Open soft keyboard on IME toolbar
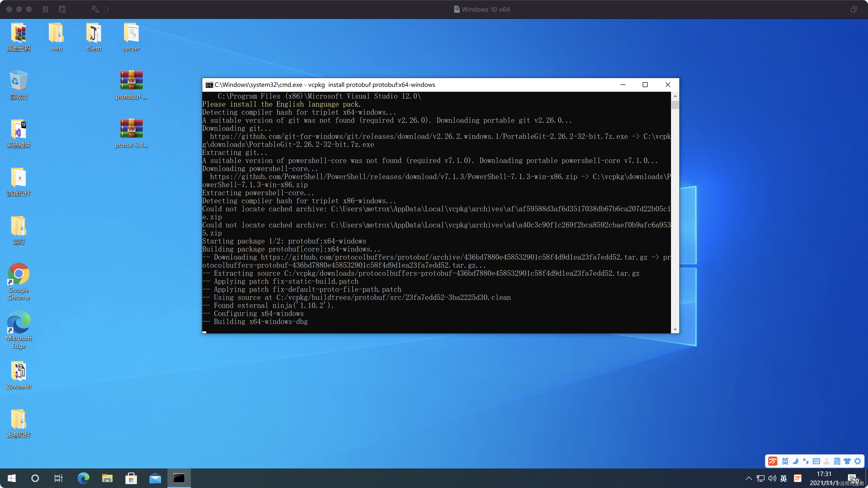The height and width of the screenshot is (488, 868). pos(816,461)
